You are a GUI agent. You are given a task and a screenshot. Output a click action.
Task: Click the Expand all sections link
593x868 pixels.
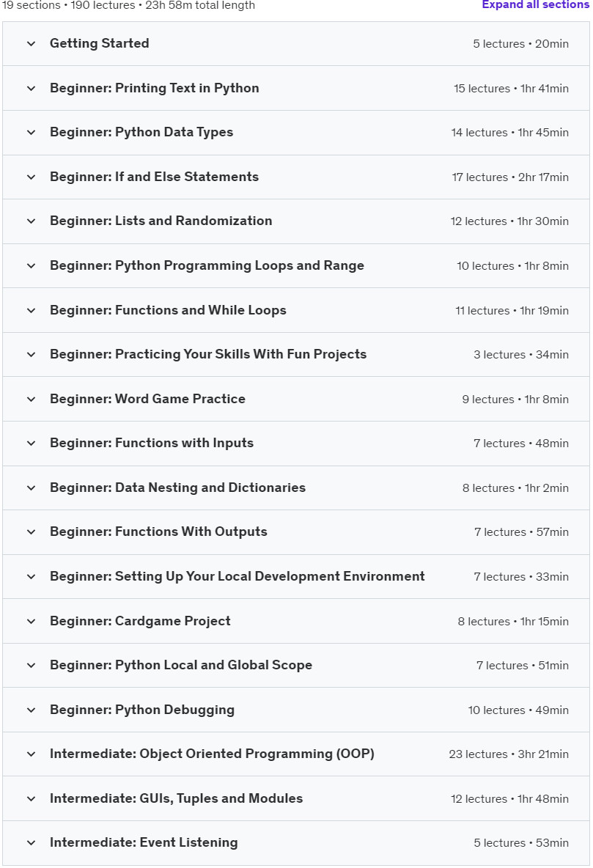tap(535, 4)
